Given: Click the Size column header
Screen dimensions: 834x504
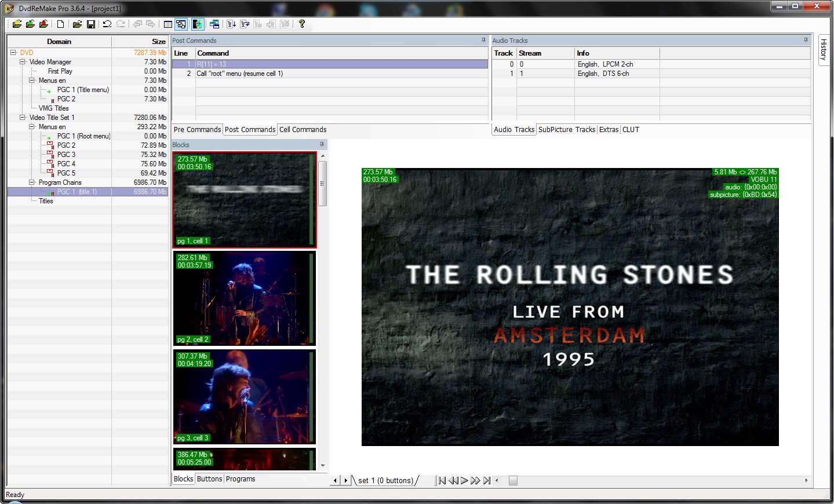Looking at the screenshot, I should coord(140,42).
